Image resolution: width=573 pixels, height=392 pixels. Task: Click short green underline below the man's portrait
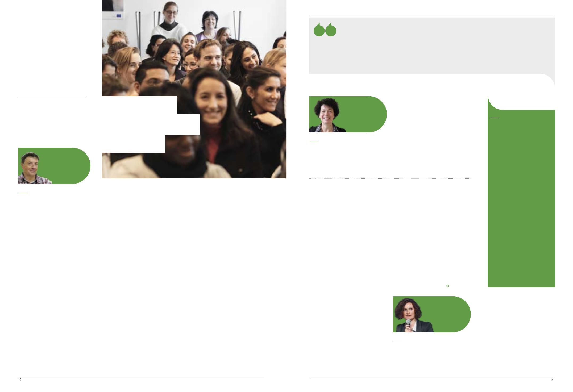coord(23,193)
